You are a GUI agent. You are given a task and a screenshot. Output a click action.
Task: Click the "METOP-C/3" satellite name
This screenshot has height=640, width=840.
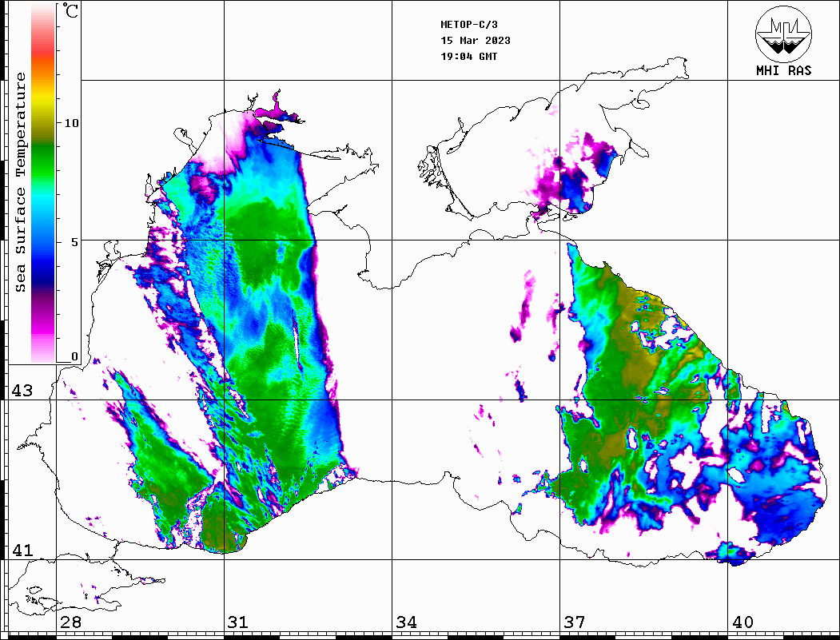tap(468, 25)
